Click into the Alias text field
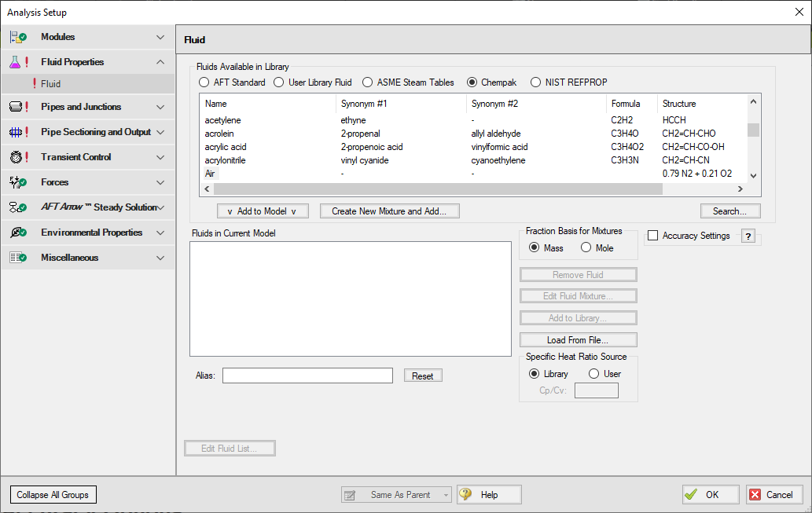The width and height of the screenshot is (812, 513). pos(307,376)
